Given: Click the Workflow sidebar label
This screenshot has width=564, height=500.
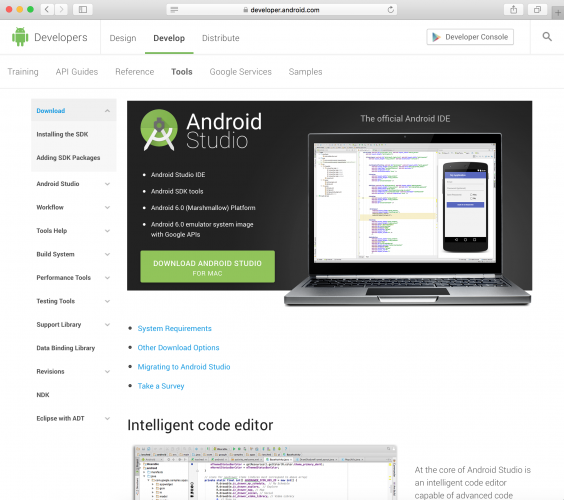Looking at the screenshot, I should pos(50,207).
